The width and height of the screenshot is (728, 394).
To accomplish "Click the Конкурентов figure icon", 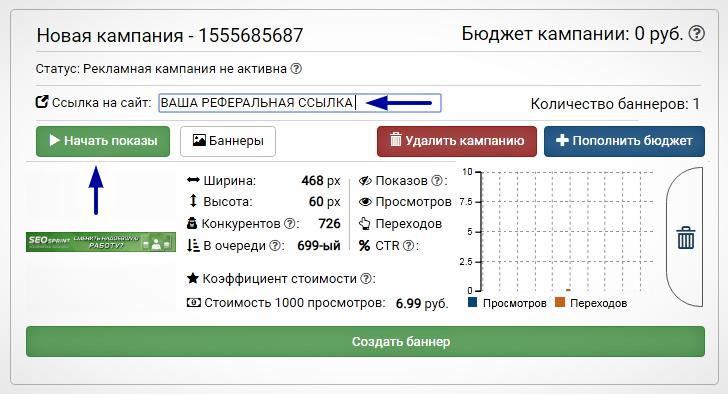I will (192, 223).
